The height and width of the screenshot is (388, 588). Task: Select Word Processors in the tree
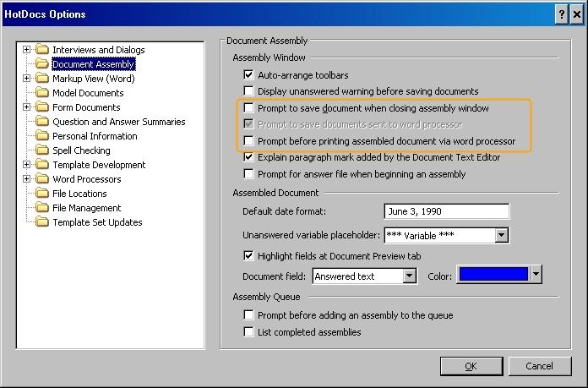point(87,179)
